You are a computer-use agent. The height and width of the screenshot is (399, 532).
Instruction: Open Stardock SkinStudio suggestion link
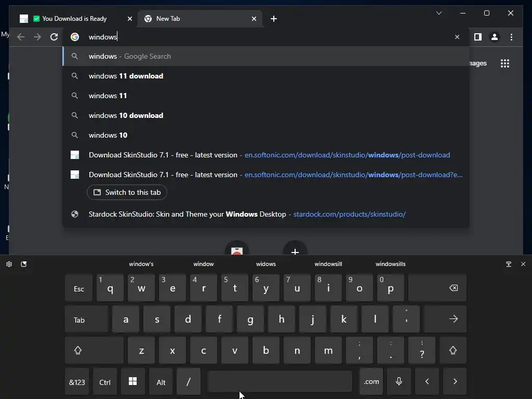[266, 215]
